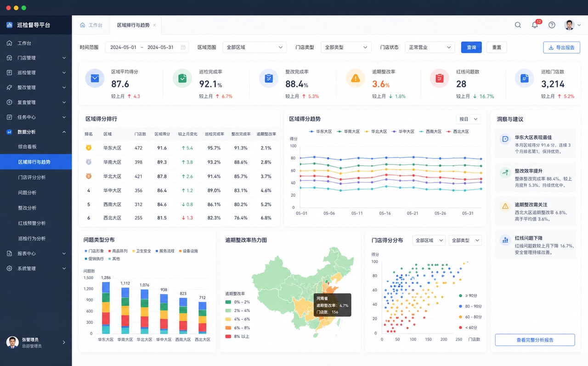Open the 区域范围 全部区域 dropdown

coord(254,47)
